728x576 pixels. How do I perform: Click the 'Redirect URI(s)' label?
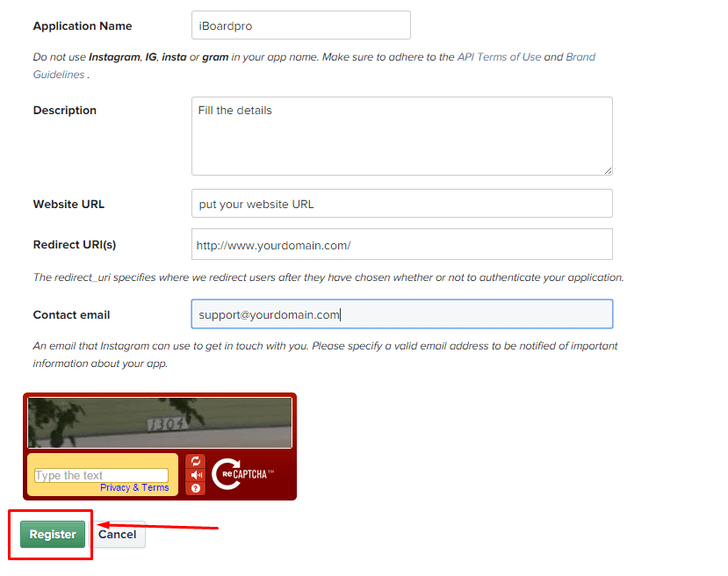(x=75, y=245)
